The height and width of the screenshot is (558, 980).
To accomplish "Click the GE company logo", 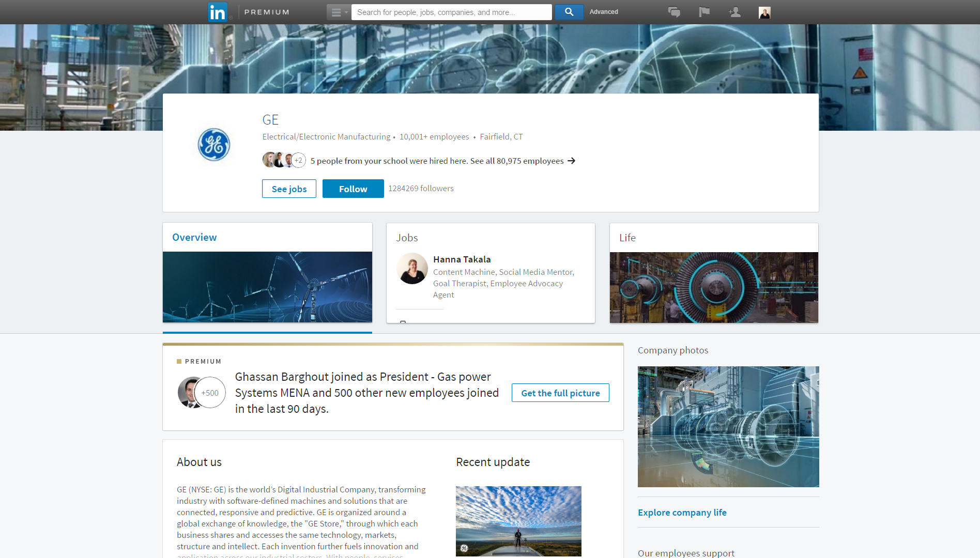I will 213,145.
